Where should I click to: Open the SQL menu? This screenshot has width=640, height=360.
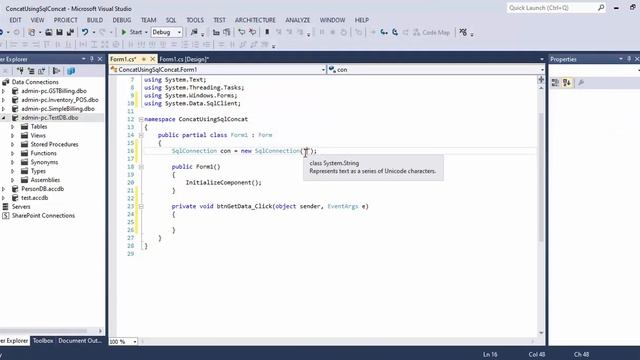click(171, 20)
